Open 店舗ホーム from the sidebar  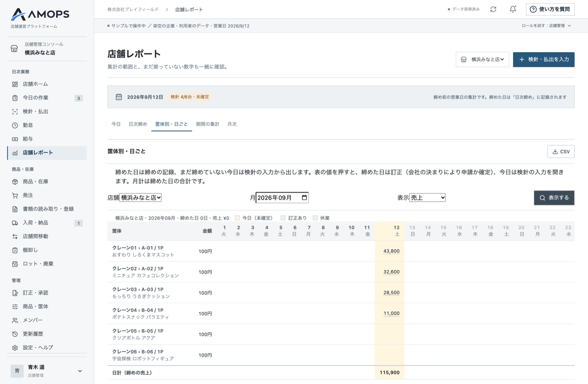[47, 84]
